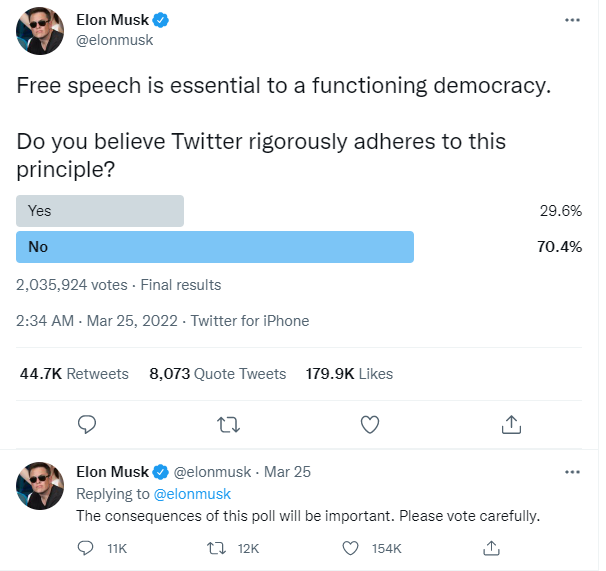View the 8,073 Quote Tweets
The image size is (606, 571).
pyautogui.click(x=217, y=374)
